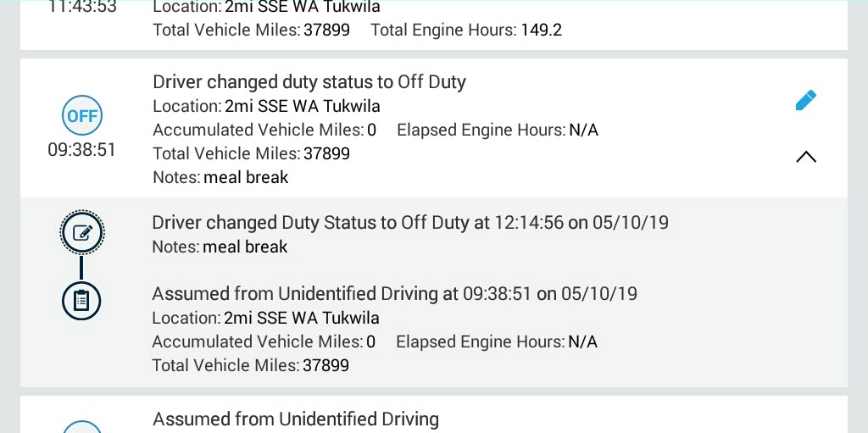Image resolution: width=868 pixels, height=433 pixels.
Task: Select 'Notes: meal break' in the white card
Action: 220,177
